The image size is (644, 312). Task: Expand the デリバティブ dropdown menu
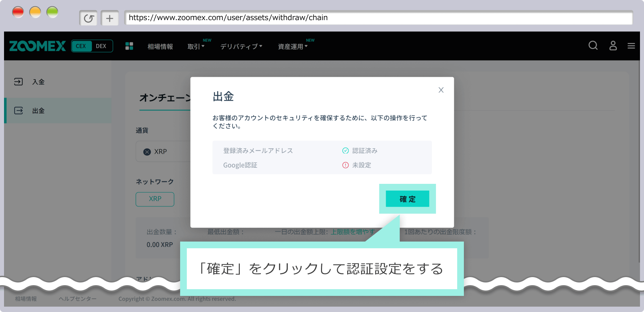pos(241,47)
